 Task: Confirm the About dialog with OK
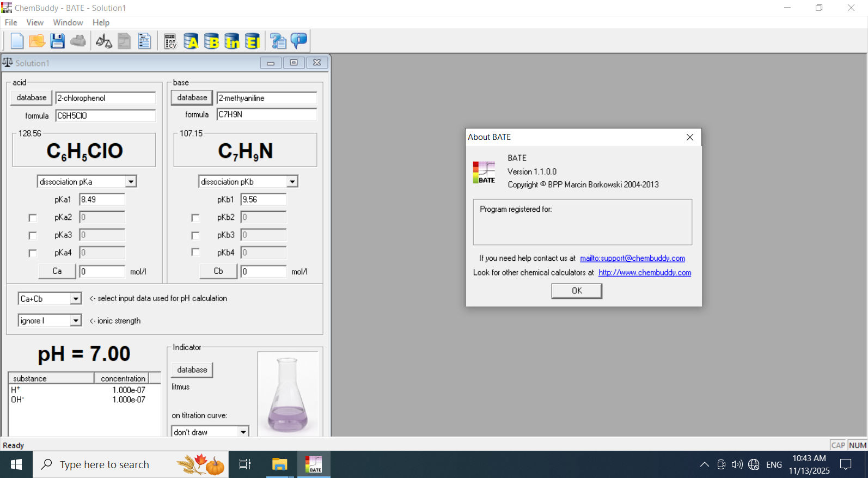(577, 291)
